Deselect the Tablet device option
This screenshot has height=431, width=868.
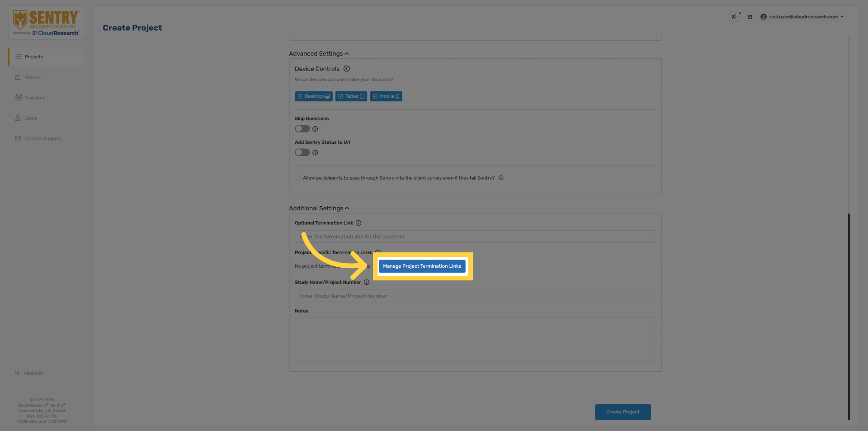click(x=351, y=96)
